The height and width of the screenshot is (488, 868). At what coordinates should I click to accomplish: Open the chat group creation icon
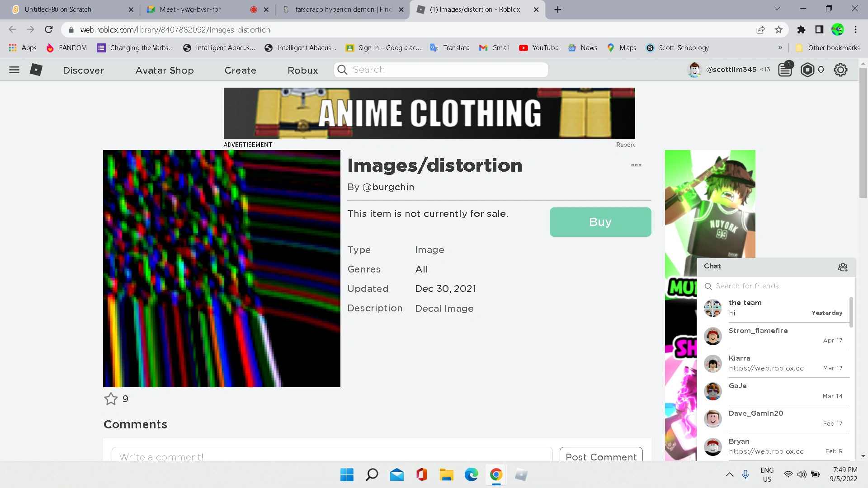pyautogui.click(x=843, y=267)
